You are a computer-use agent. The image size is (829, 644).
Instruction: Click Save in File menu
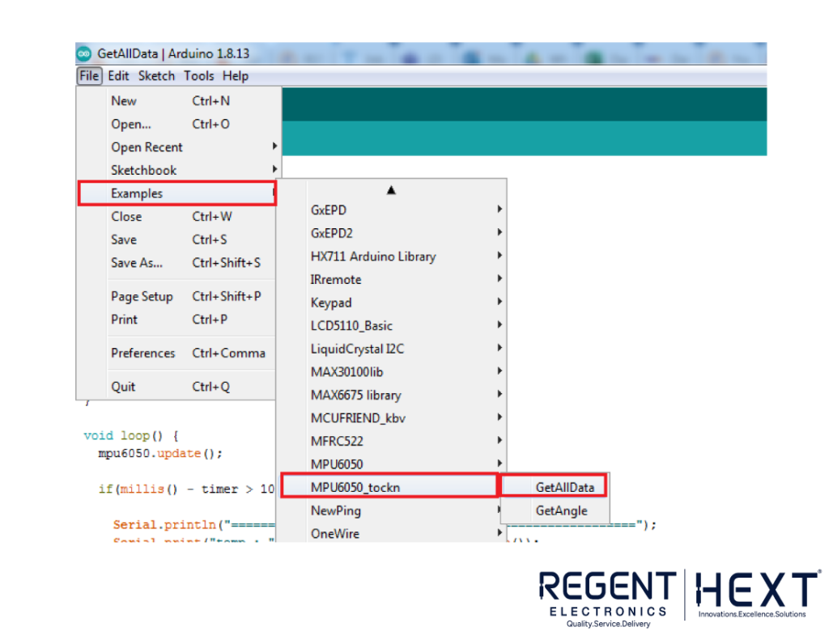point(177,239)
